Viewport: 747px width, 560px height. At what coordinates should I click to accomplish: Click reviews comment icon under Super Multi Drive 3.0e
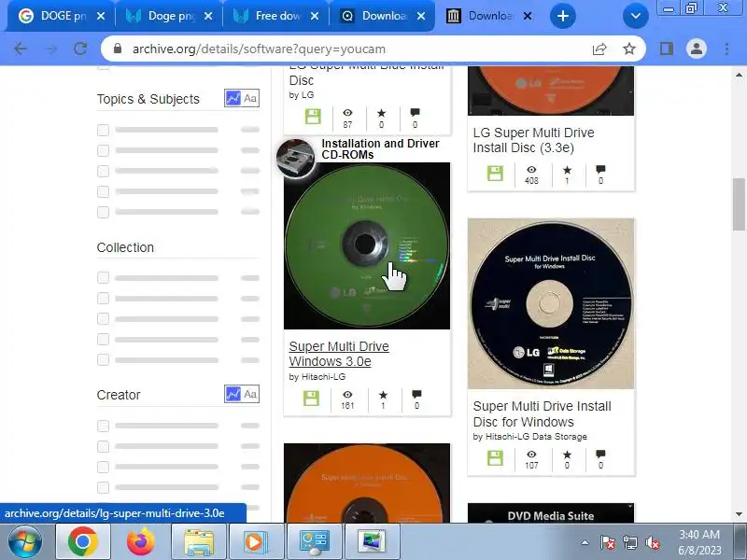(416, 394)
